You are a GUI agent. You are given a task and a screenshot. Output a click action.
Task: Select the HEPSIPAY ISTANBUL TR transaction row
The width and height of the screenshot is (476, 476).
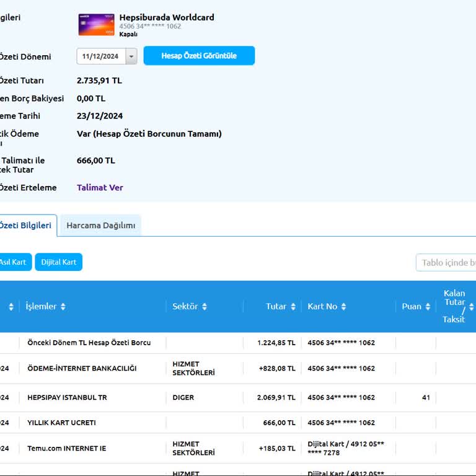[67, 398]
